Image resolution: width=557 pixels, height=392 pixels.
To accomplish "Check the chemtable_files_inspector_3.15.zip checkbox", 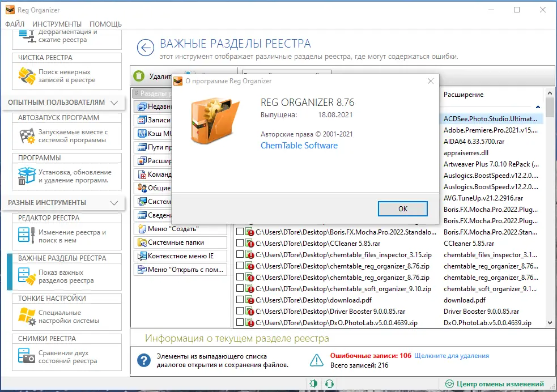I will (x=240, y=254).
